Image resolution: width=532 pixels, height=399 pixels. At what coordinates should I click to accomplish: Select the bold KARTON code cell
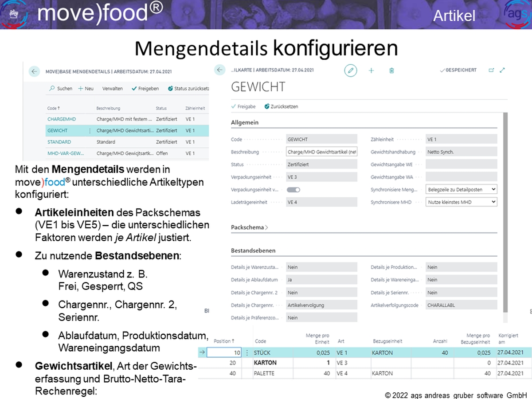[x=266, y=363]
